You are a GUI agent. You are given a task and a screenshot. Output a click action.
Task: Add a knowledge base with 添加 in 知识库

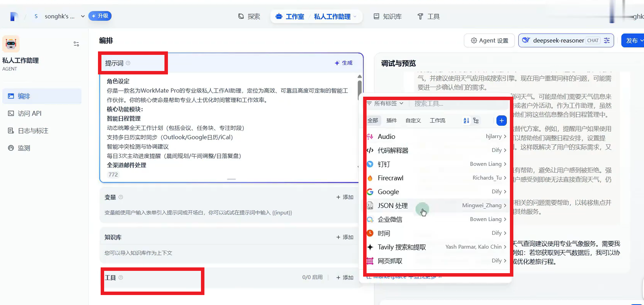coord(345,237)
